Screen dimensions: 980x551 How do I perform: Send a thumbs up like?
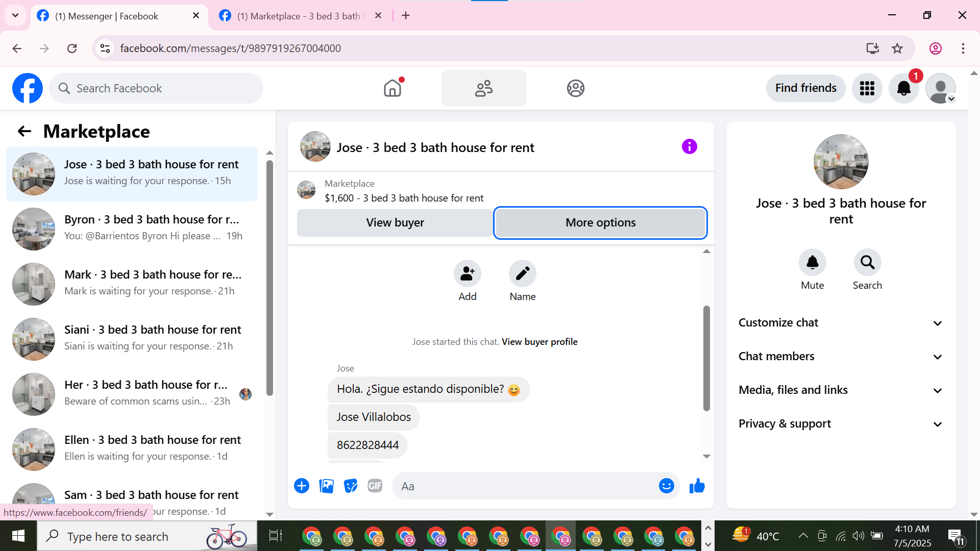(697, 486)
